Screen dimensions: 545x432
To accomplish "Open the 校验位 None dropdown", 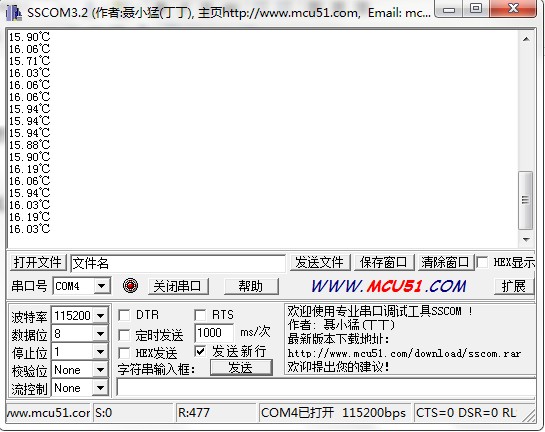I will click(100, 370).
